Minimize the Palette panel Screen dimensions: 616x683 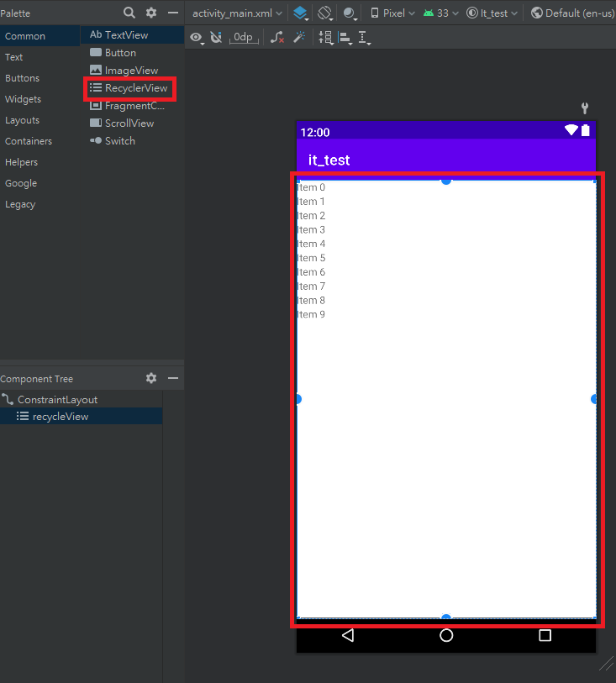(x=173, y=13)
